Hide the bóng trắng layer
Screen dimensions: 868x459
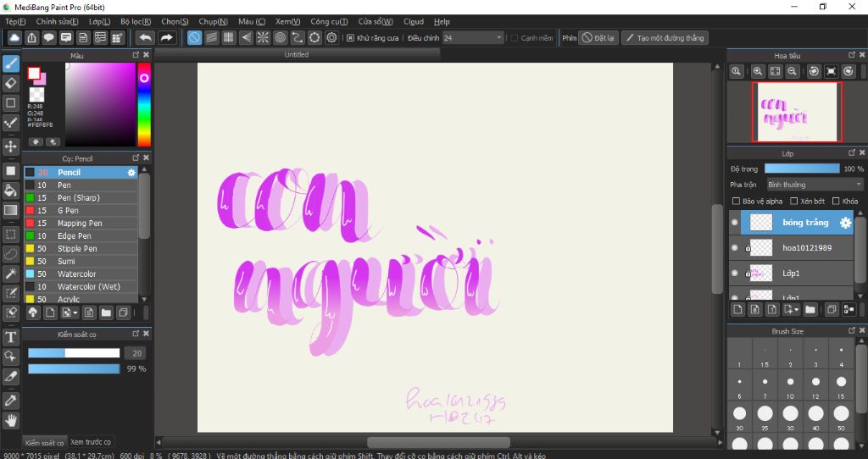[x=735, y=223]
